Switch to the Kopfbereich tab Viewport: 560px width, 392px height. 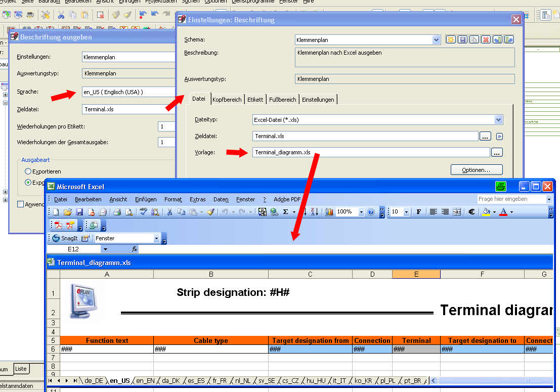click(227, 100)
